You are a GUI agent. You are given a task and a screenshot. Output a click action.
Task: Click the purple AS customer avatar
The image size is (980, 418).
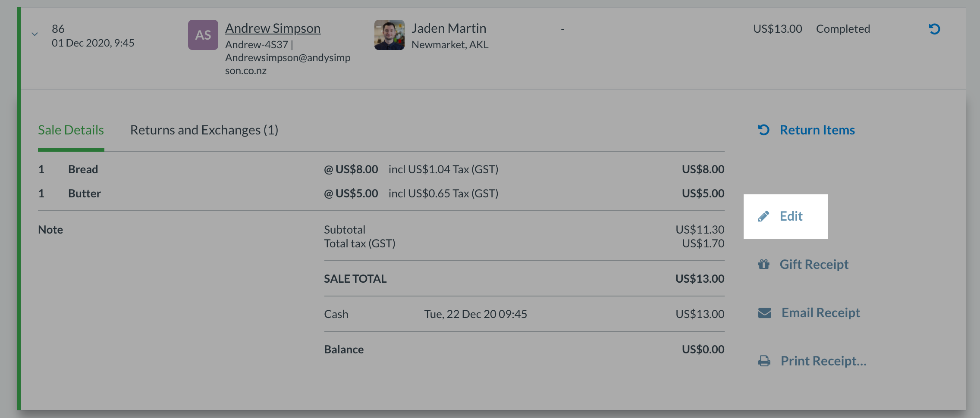pos(203,35)
